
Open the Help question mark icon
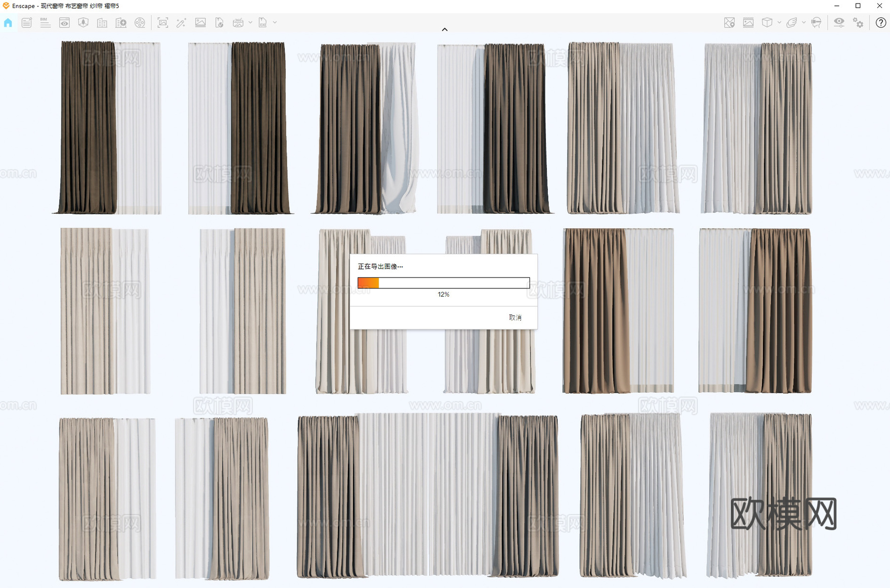881,23
